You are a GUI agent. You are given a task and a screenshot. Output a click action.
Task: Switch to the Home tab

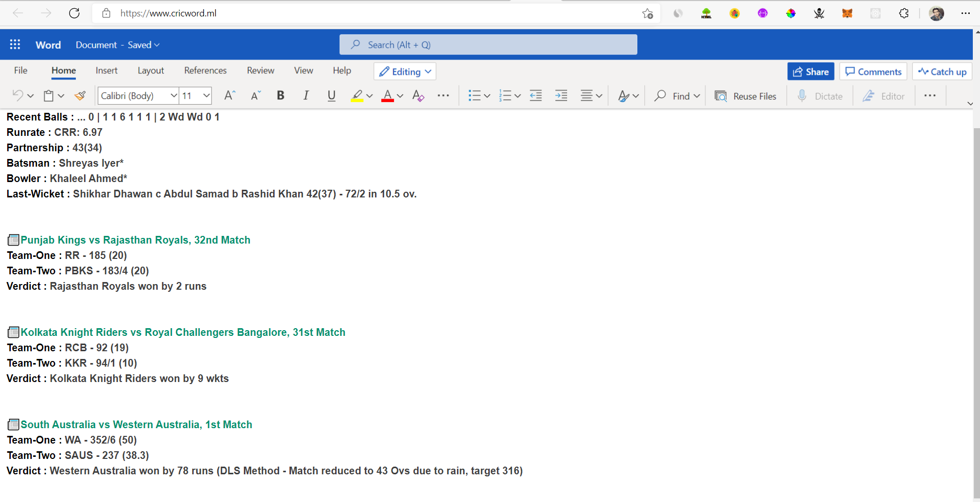(64, 71)
